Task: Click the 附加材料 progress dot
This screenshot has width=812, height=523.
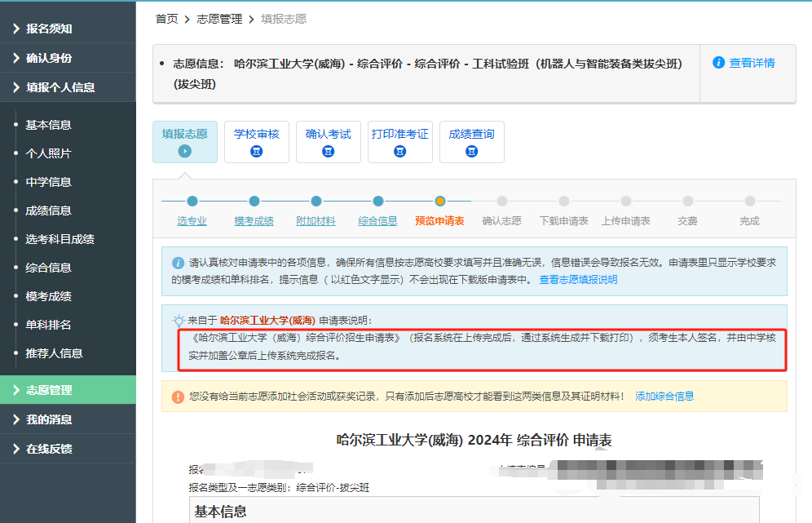Action: (x=316, y=201)
